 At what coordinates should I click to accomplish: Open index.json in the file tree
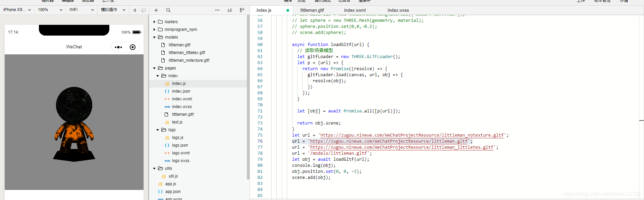point(181,91)
